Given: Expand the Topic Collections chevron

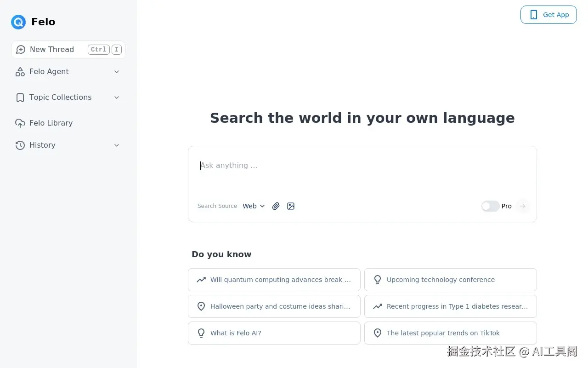Looking at the screenshot, I should point(117,98).
